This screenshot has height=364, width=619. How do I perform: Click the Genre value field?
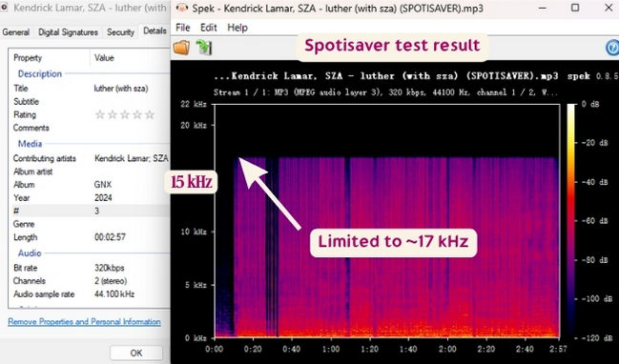131,224
